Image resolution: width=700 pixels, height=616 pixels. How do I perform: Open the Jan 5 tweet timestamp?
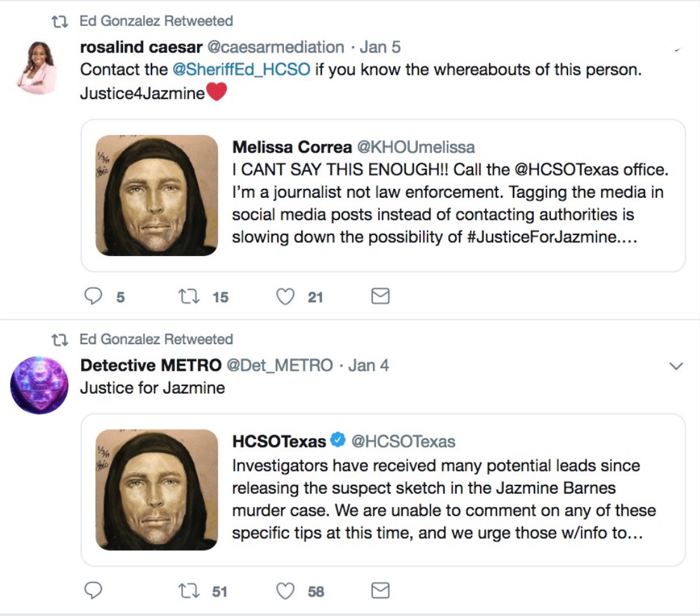click(x=380, y=48)
